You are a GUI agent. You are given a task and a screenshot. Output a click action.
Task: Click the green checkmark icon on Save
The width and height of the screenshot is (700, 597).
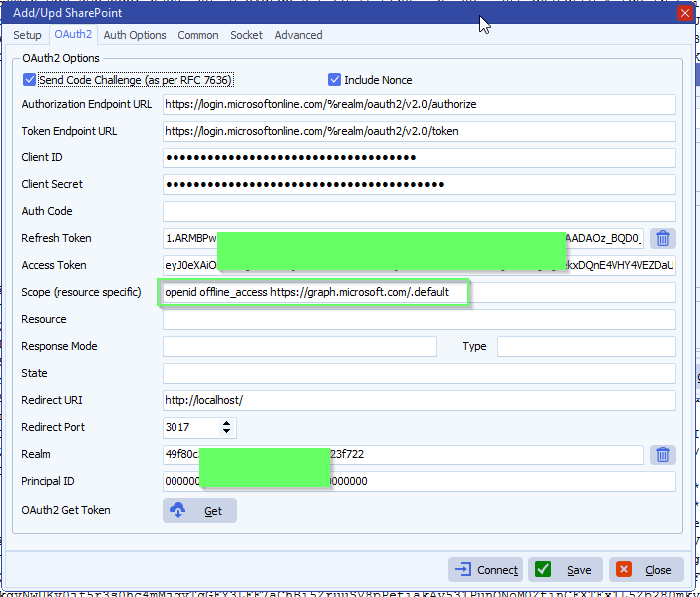tap(543, 570)
